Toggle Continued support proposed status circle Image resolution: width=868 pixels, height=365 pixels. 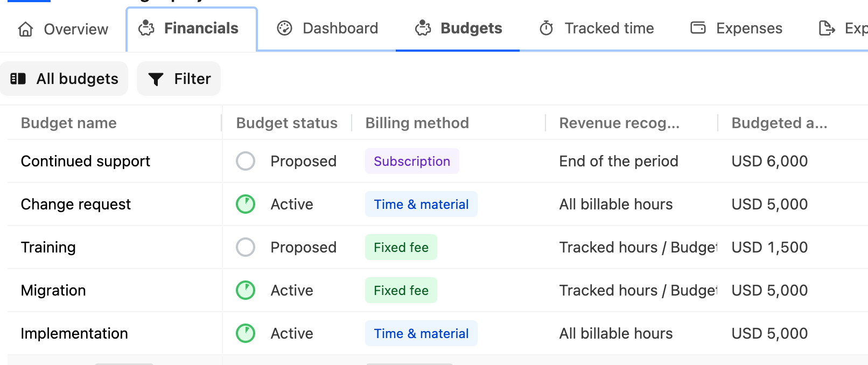(246, 161)
